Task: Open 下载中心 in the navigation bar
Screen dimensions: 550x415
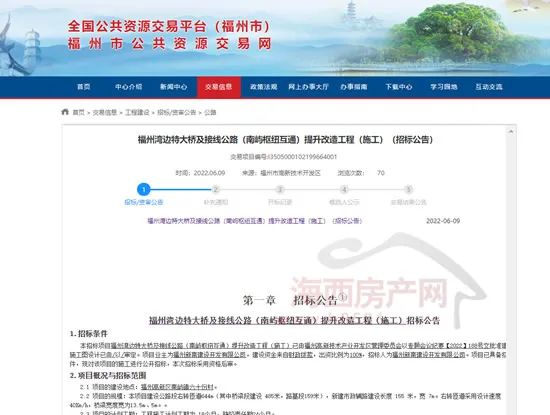Action: [399, 87]
